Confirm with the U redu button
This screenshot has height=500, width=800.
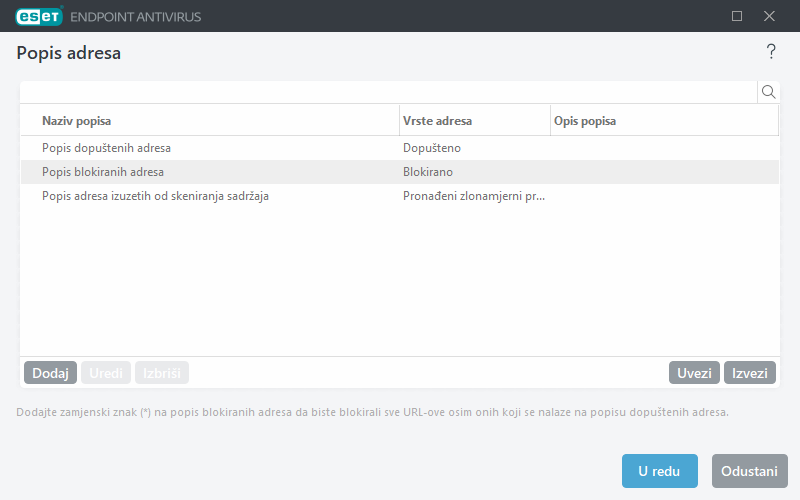(x=659, y=471)
